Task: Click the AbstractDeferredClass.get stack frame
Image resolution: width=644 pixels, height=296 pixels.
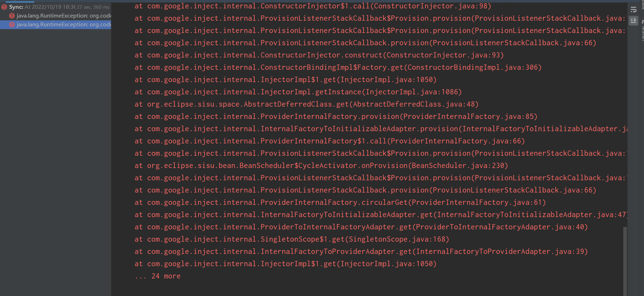Action: pyautogui.click(x=306, y=104)
